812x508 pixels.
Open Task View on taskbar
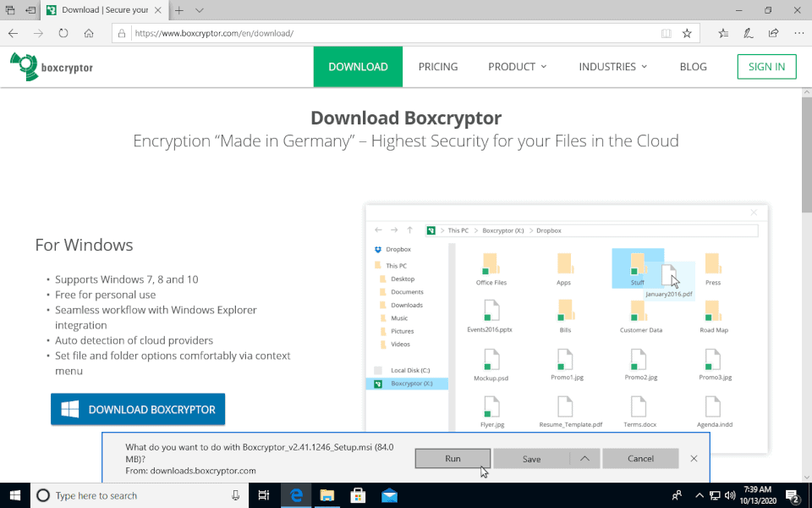point(264,495)
